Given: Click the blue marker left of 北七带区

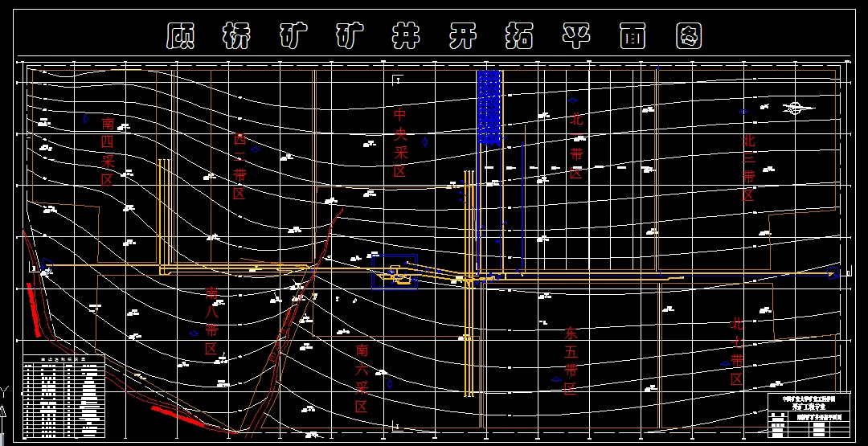Looking at the screenshot, I should tap(725, 363).
